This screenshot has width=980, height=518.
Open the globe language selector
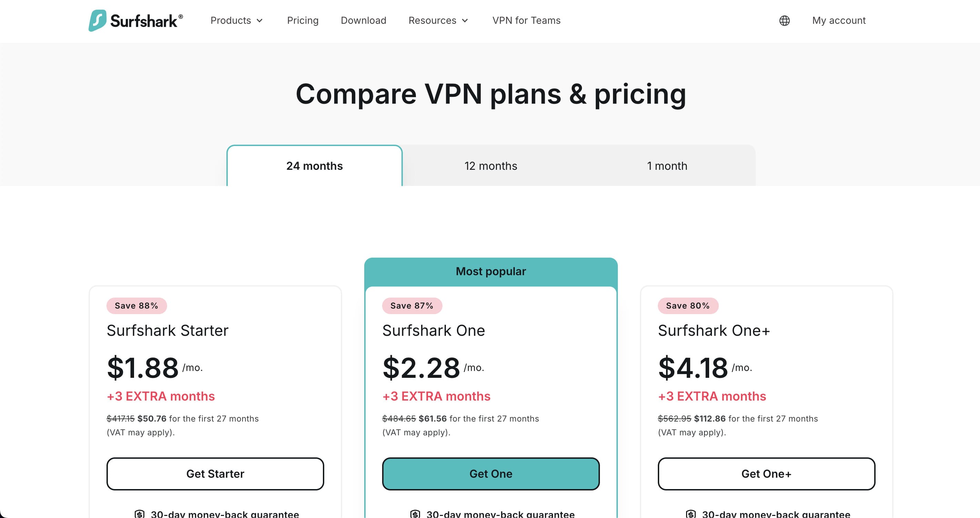784,21
